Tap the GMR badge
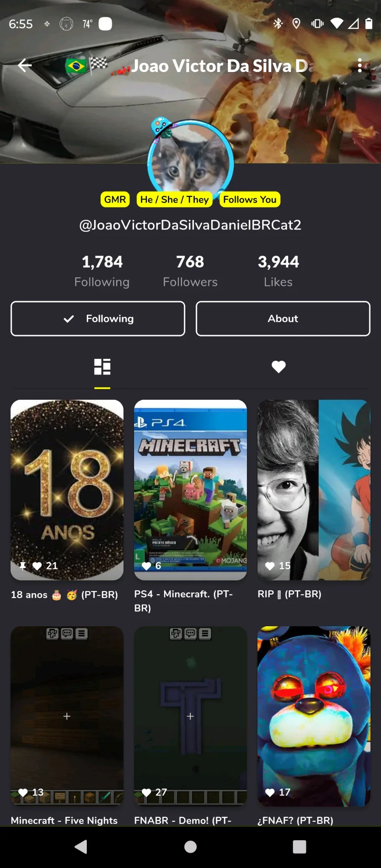 point(115,200)
